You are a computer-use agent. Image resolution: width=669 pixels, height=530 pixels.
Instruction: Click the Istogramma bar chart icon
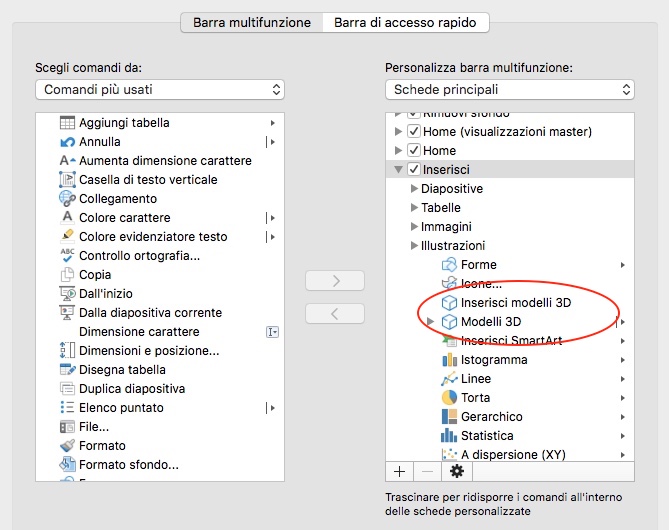[x=449, y=360]
